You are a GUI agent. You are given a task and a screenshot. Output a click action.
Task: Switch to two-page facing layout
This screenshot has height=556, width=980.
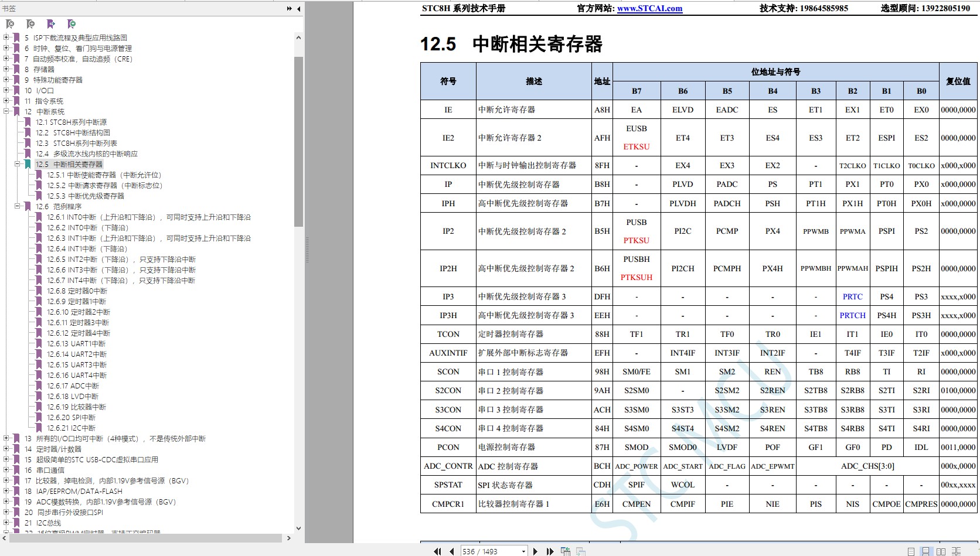click(x=941, y=551)
